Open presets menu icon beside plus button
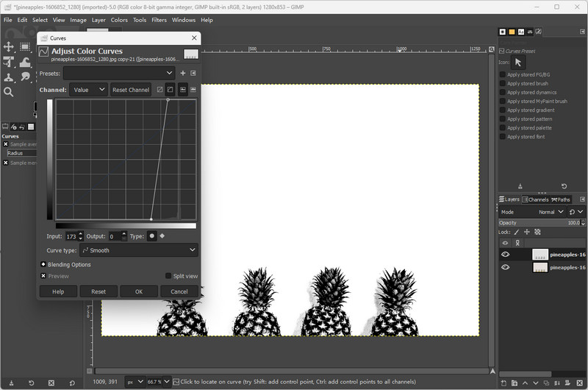This screenshot has width=588, height=390. pos(193,73)
